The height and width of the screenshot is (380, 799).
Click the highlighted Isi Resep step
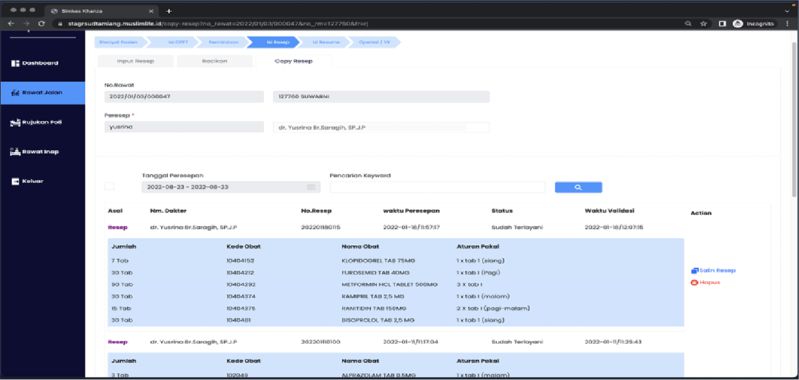coord(274,42)
